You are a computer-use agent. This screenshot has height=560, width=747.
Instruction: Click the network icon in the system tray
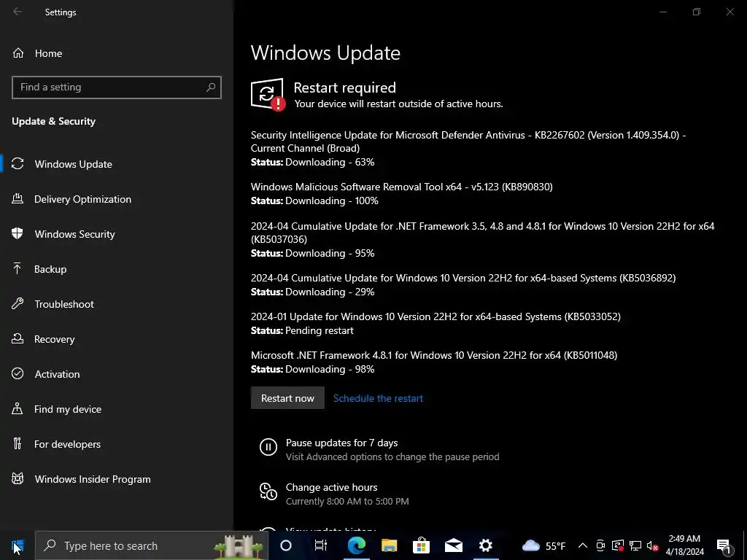635,545
